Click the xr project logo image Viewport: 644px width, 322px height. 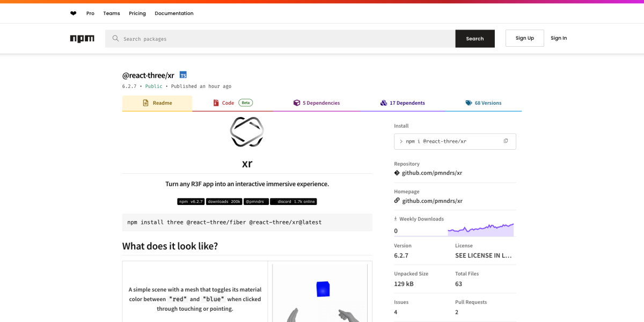tap(247, 132)
